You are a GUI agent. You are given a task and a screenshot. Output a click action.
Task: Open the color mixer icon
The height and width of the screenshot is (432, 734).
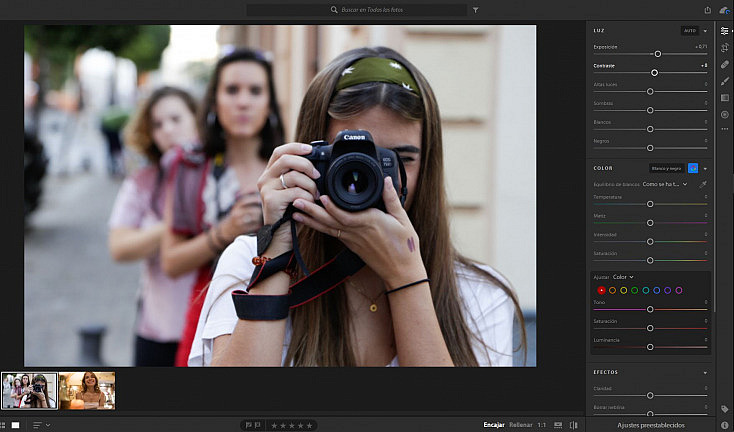(693, 168)
